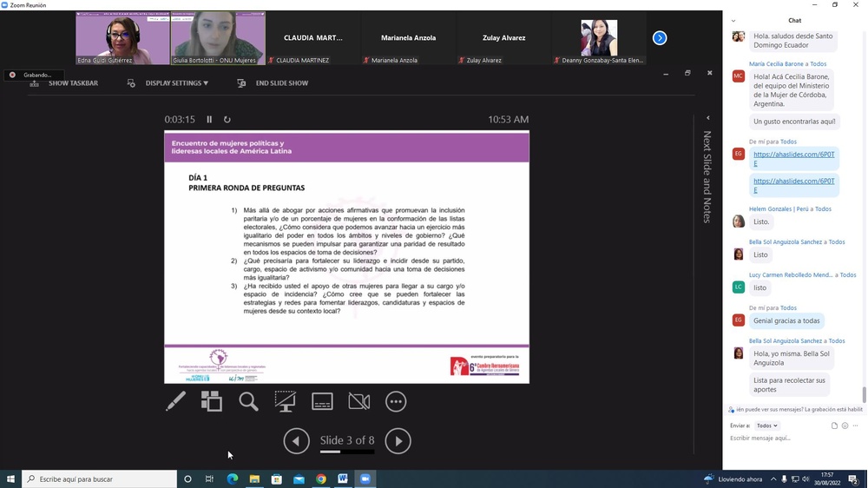Open the first ahaslides.com link in chat
The height and width of the screenshot is (488, 868).
point(793,158)
